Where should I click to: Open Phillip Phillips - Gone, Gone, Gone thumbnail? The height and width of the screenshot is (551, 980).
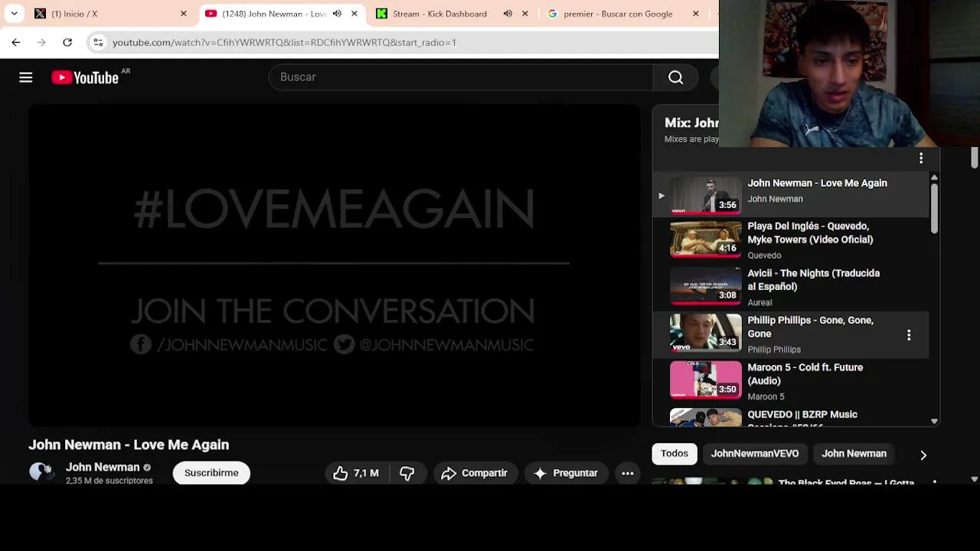point(706,334)
